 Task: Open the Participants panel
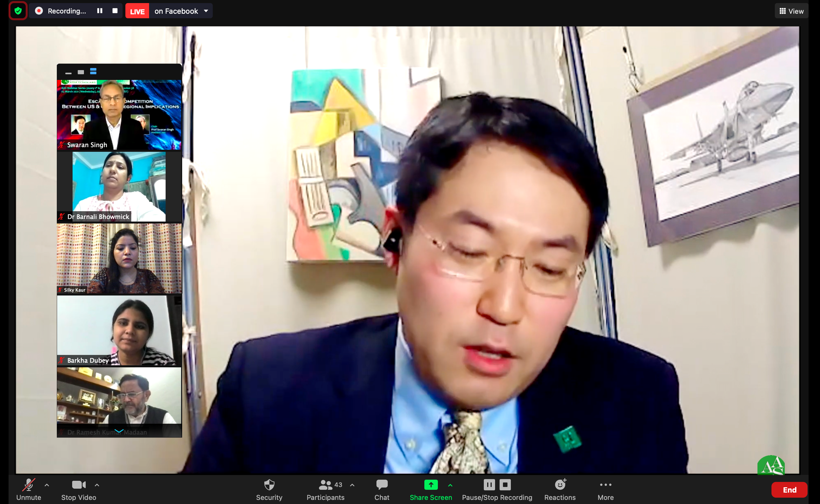325,489
